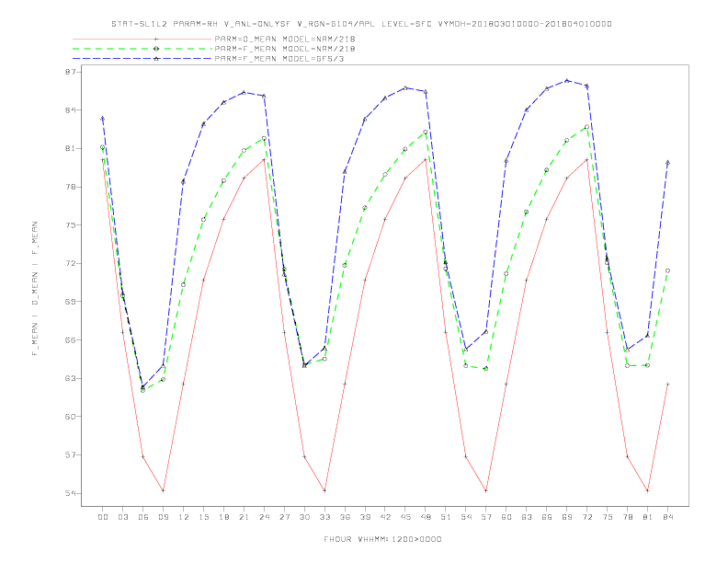
Task: Click x-axis tick label 57
Action: tap(486, 517)
